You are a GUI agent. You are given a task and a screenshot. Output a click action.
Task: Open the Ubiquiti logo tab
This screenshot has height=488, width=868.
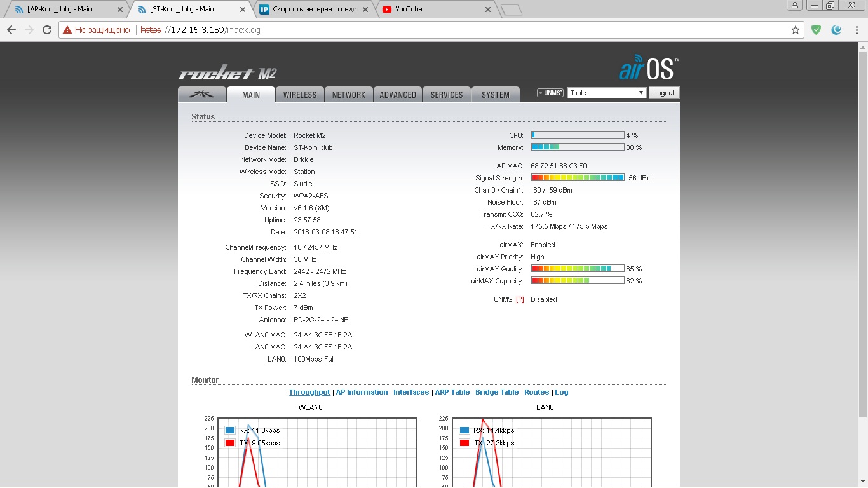[x=202, y=95]
